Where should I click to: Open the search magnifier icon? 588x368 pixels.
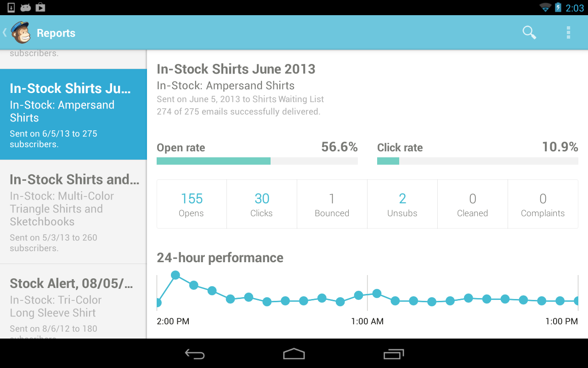(x=529, y=33)
